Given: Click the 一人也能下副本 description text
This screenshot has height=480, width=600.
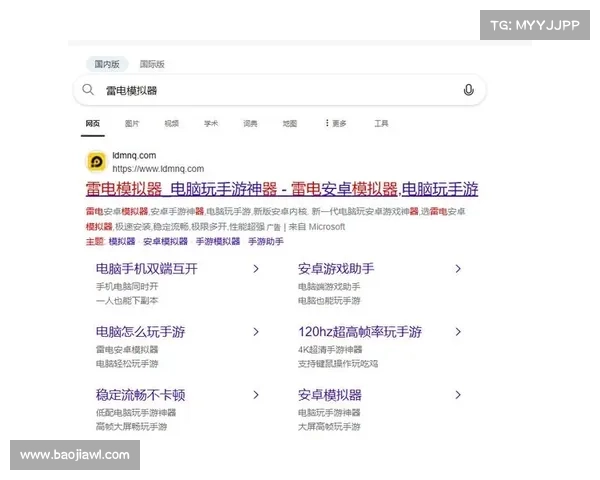Looking at the screenshot, I should pyautogui.click(x=127, y=300).
